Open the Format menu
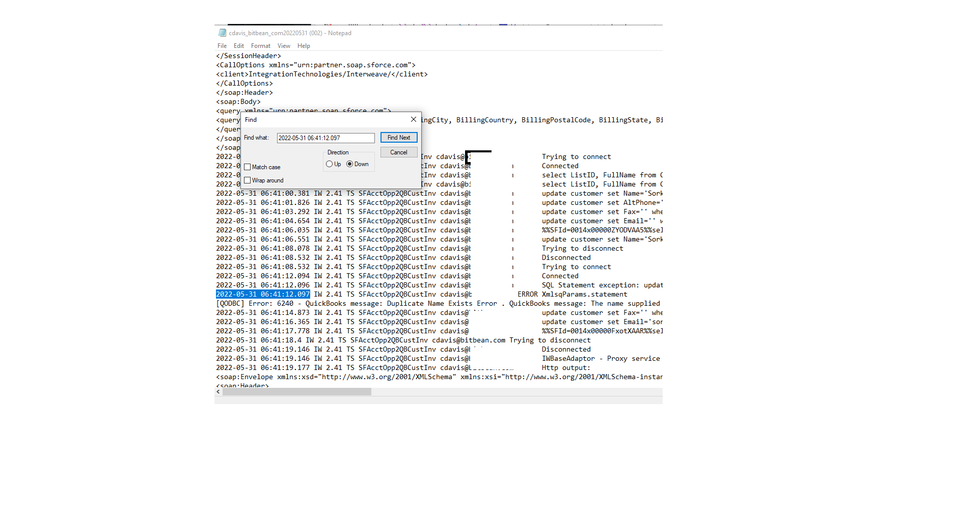This screenshot has width=980, height=530. coord(261,46)
